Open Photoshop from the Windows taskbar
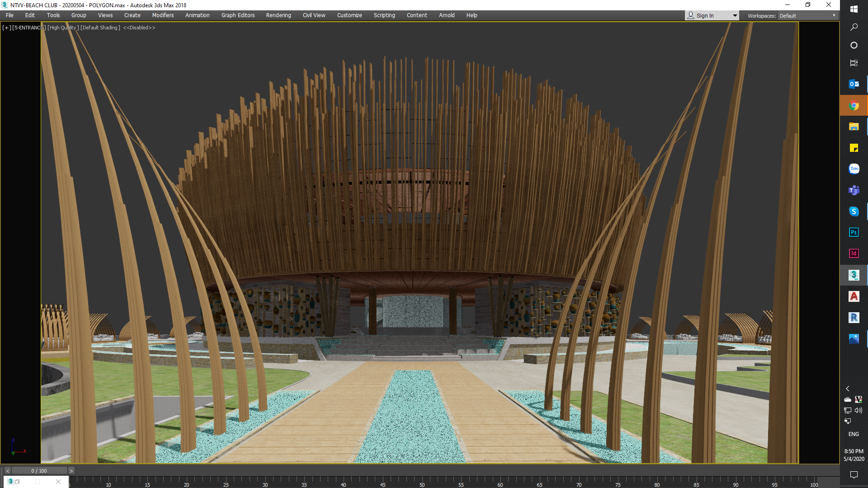868x488 pixels. (x=854, y=232)
